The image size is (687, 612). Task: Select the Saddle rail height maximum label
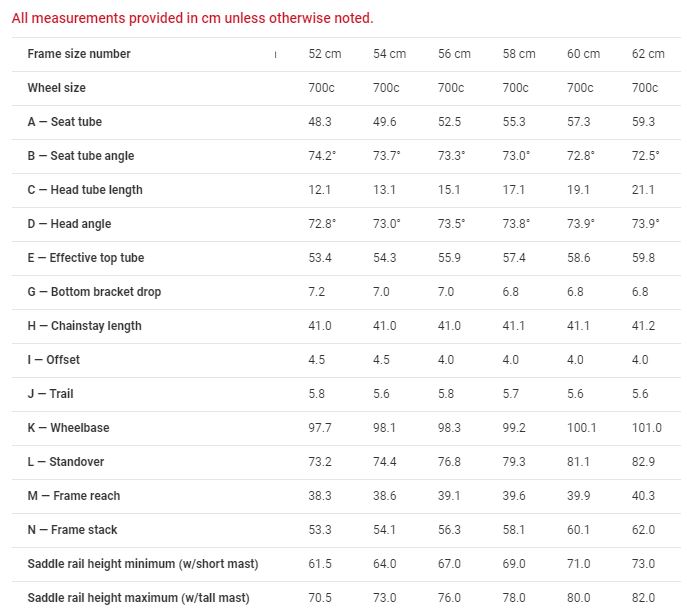[139, 598]
